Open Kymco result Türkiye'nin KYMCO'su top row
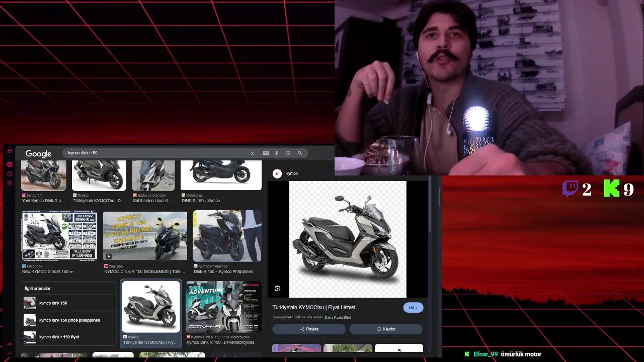Screen dimensions: 644x362 [x=99, y=182]
